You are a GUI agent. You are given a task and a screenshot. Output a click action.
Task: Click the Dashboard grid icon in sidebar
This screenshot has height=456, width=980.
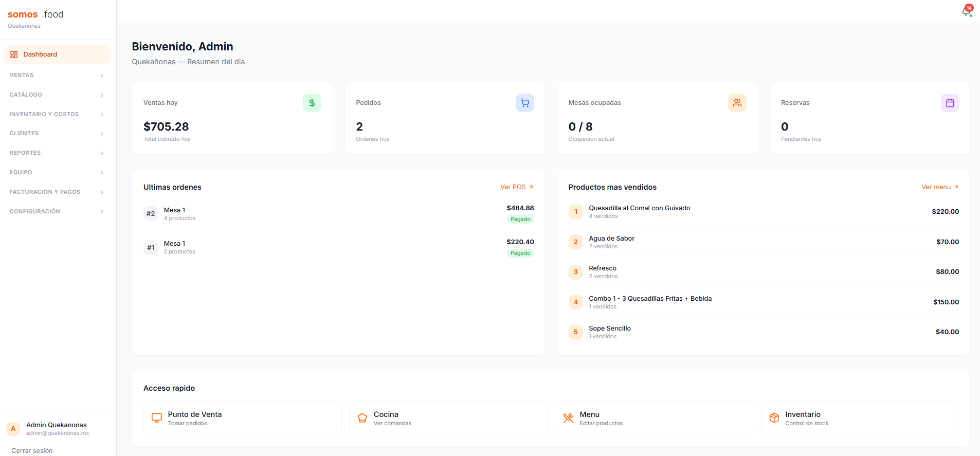(14, 54)
